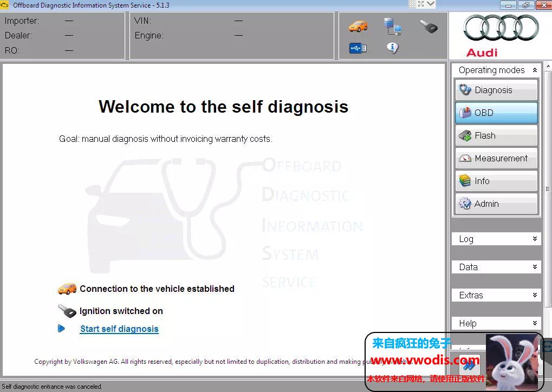
Task: Click the blue arrow beside Start self diagnosis
Action: [x=62, y=329]
